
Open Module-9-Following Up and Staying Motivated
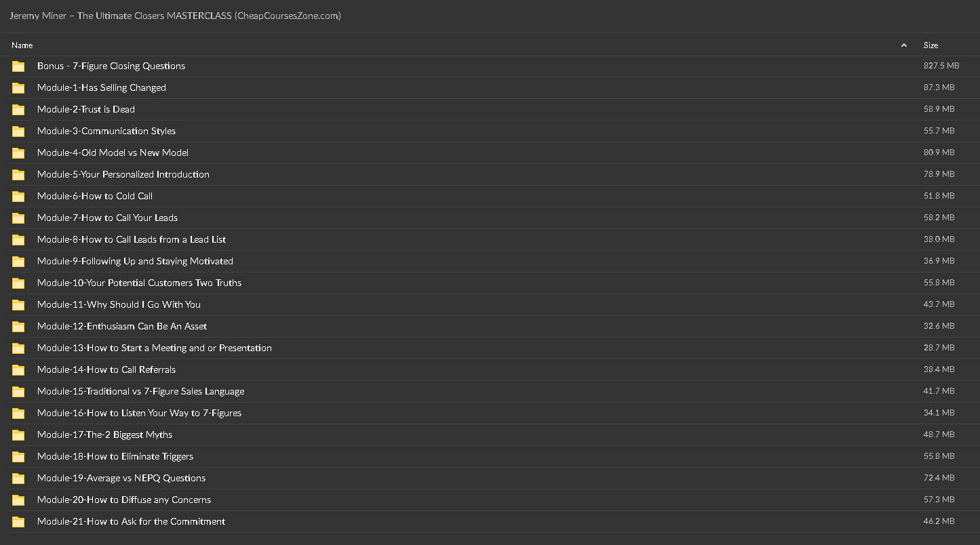[136, 261]
